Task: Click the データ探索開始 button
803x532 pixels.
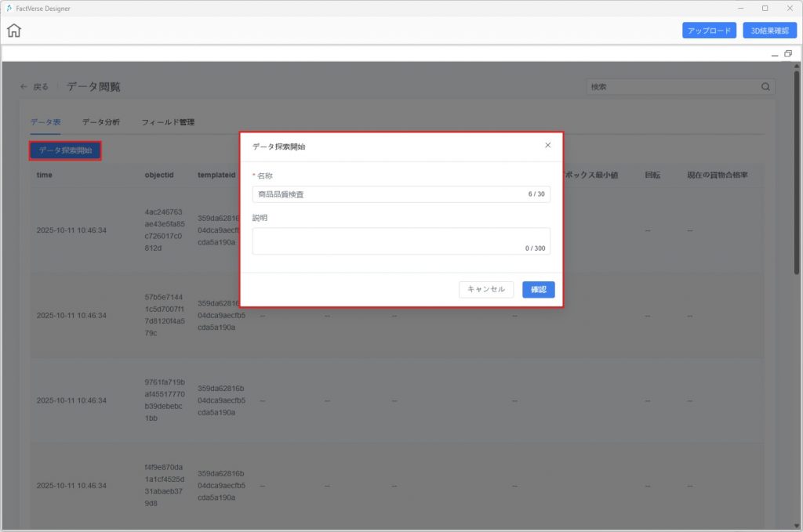Action: 65,150
